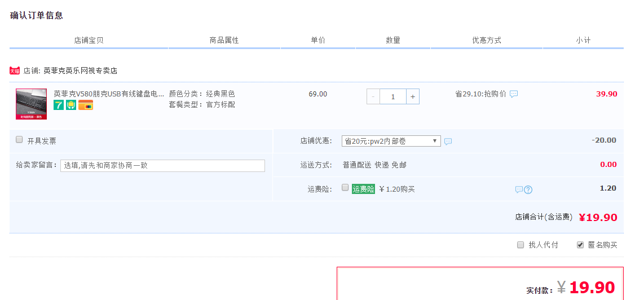Image resolution: width=644 pixels, height=300 pixels.
Task: Open the keyboard product thumbnail image
Action: [31, 104]
